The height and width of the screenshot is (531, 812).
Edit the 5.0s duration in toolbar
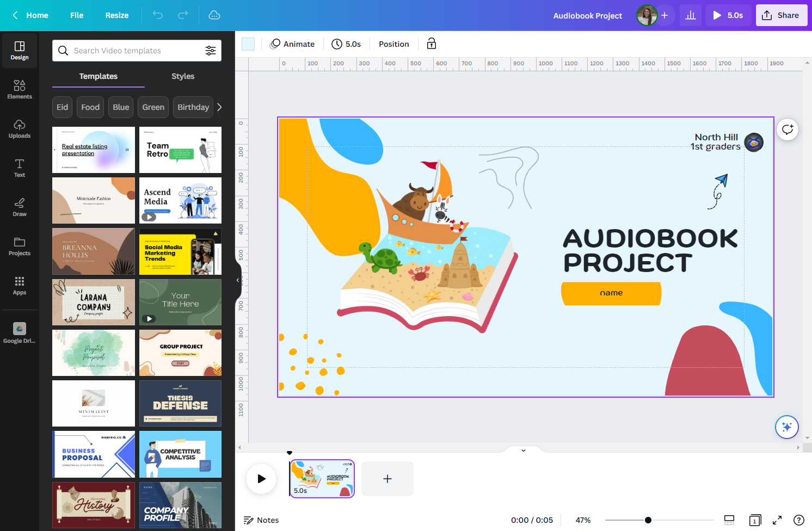click(x=346, y=44)
